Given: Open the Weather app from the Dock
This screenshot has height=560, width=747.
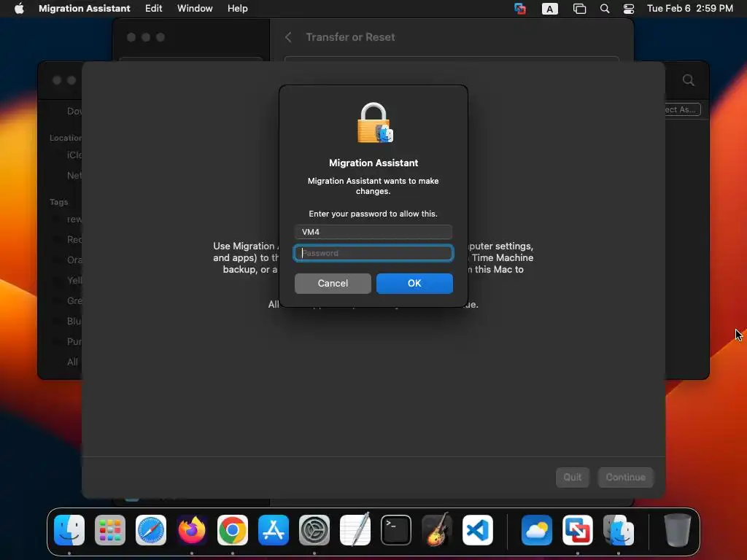Looking at the screenshot, I should pyautogui.click(x=537, y=530).
